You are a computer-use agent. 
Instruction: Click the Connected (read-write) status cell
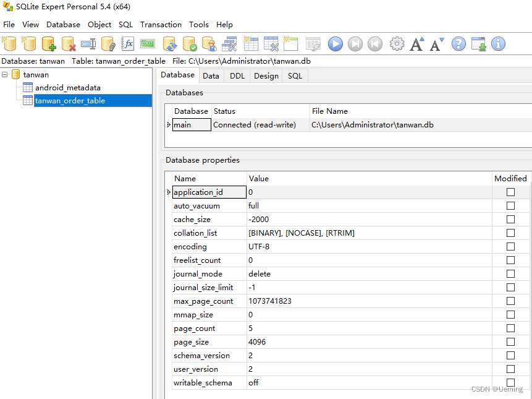pos(261,124)
